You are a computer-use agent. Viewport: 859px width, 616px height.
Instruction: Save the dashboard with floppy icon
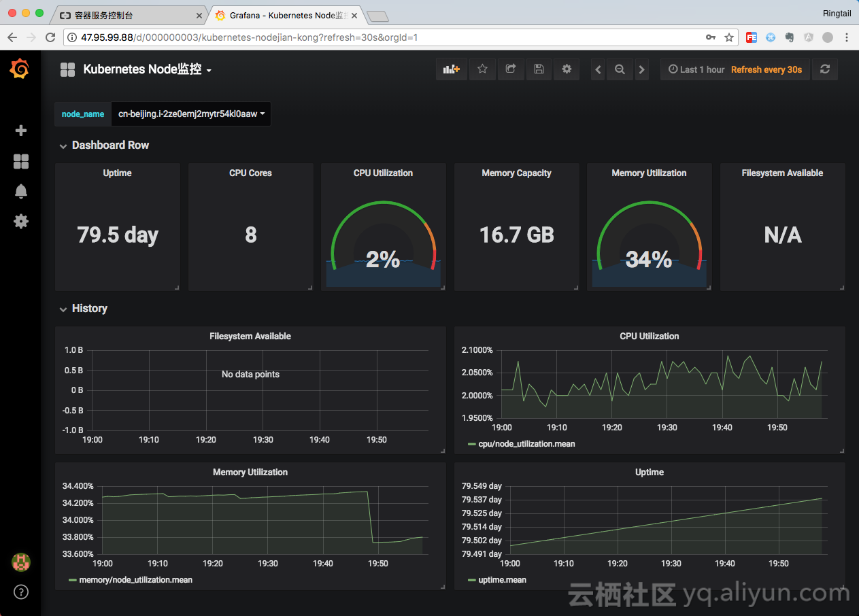(539, 69)
